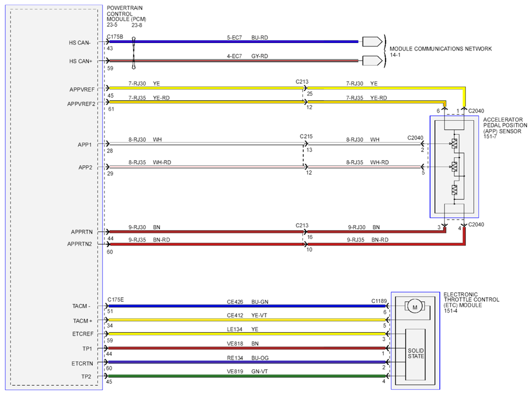Image resolution: width=532 pixels, height=395 pixels.
Task: Select the yellow 7-RJ30 YE wire
Action: (x=205, y=88)
